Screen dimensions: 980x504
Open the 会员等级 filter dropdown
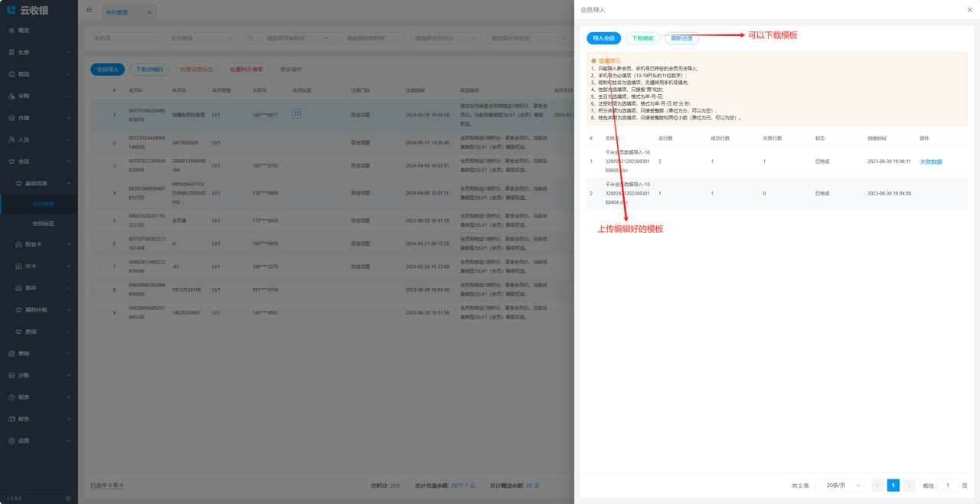point(201,38)
